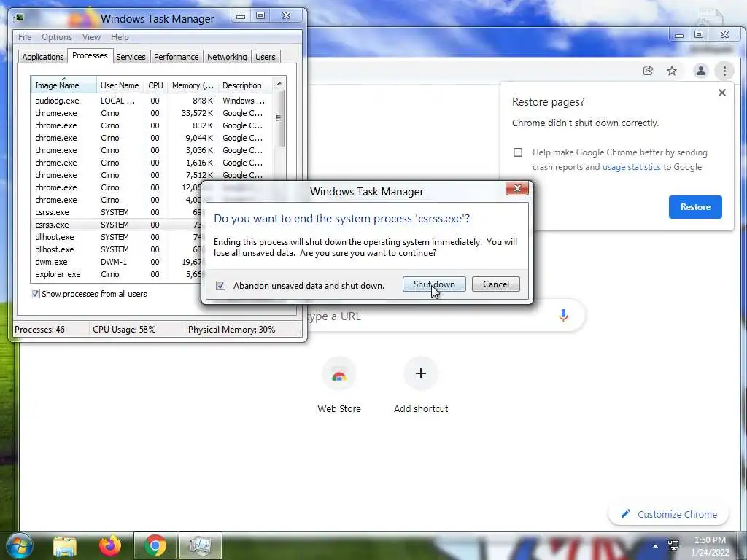Select the dwm.exe process row
The width and height of the screenshot is (747, 560).
pyautogui.click(x=116, y=262)
